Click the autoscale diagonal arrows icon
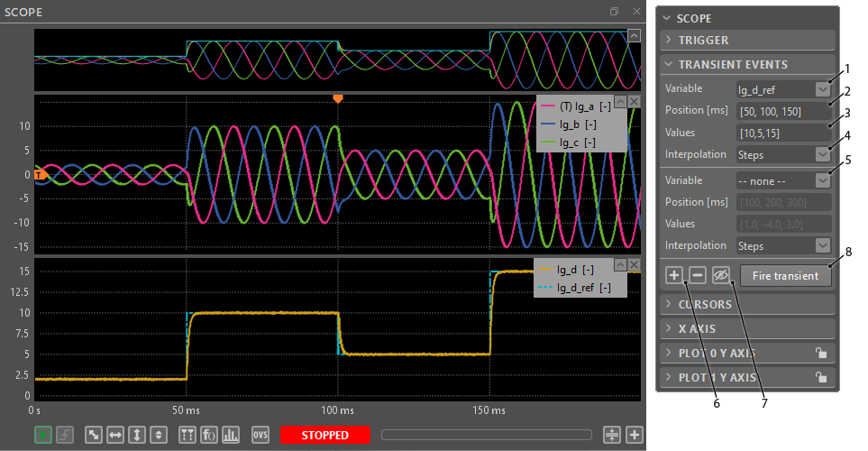The width and height of the screenshot is (868, 451). coord(94,435)
